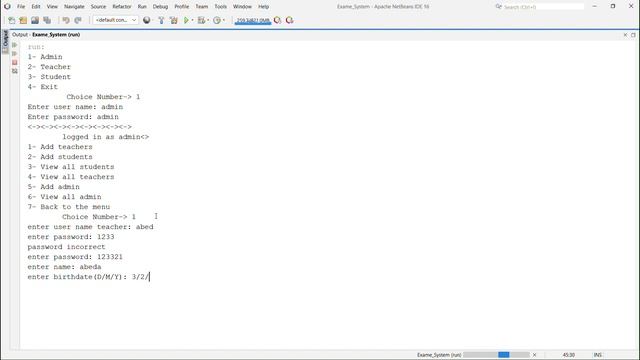640x360 pixels.
Task: Cancel the Exame_System run task in status bar
Action: click(x=535, y=355)
